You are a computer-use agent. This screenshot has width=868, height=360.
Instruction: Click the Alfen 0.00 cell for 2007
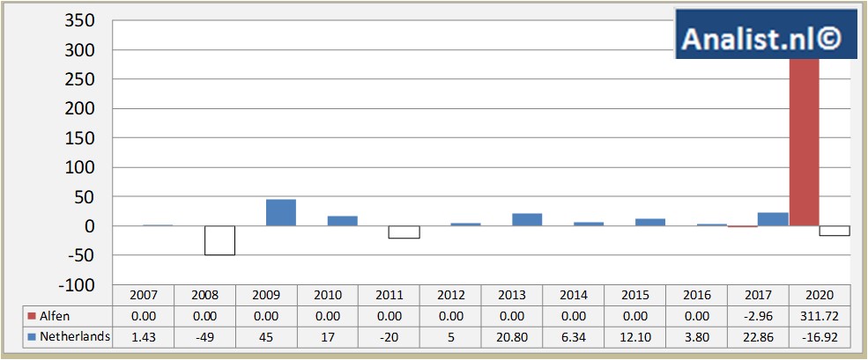click(144, 316)
